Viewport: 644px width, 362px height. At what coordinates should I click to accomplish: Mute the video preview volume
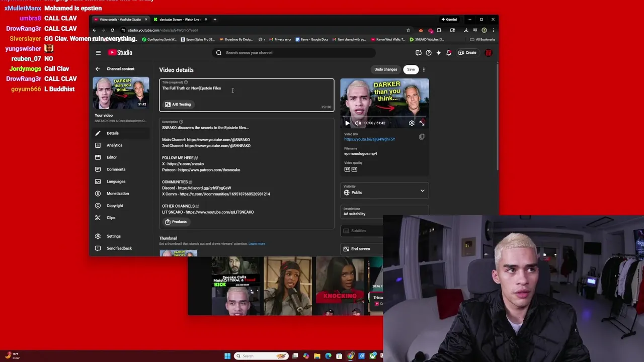(358, 123)
